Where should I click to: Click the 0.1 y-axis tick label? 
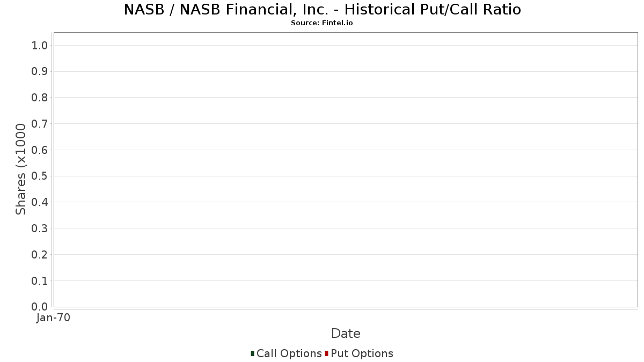40,281
